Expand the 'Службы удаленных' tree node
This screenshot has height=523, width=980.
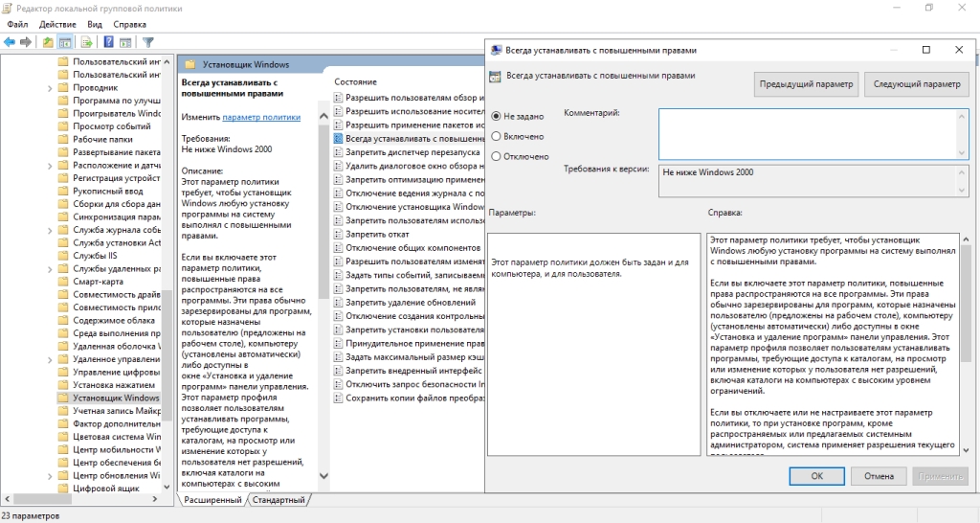point(50,269)
